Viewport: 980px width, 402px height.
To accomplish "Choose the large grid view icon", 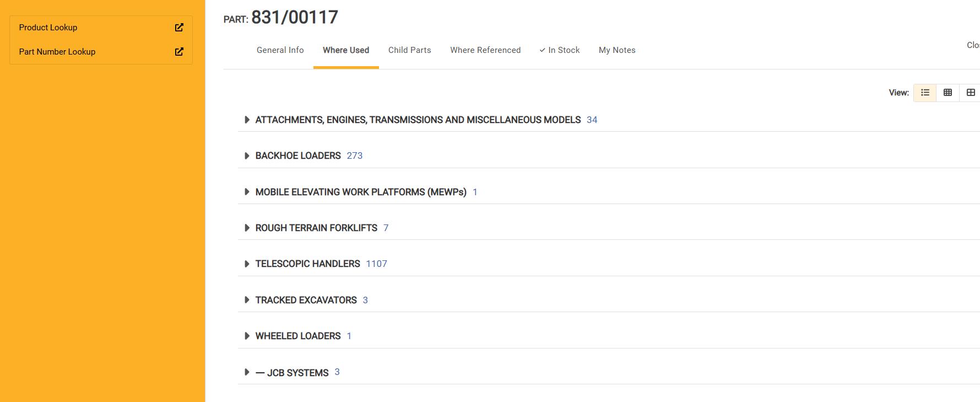I will coord(971,93).
